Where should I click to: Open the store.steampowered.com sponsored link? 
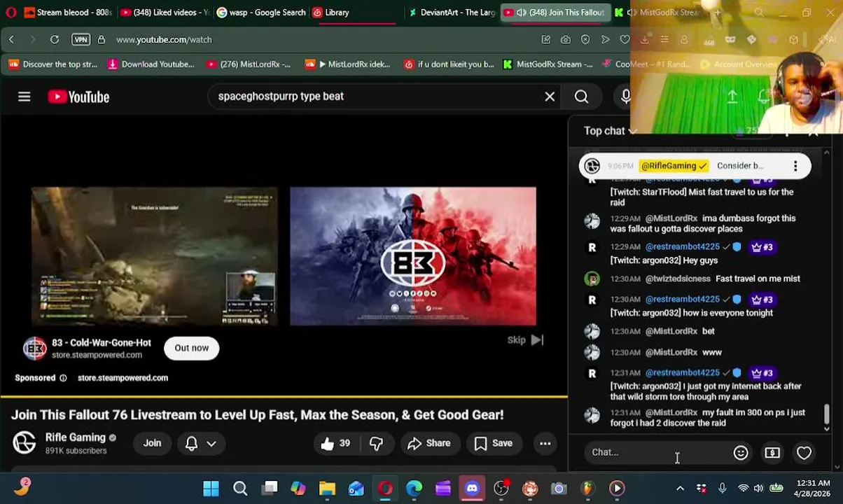(x=123, y=378)
